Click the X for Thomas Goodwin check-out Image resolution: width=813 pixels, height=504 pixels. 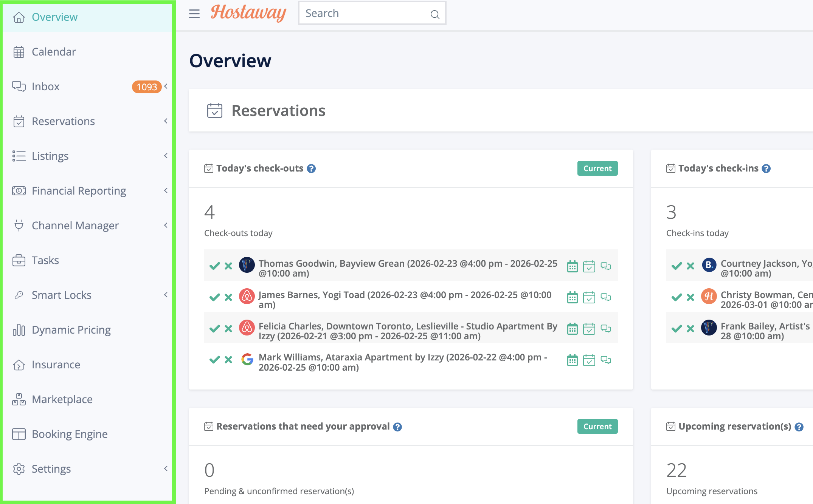(x=228, y=266)
